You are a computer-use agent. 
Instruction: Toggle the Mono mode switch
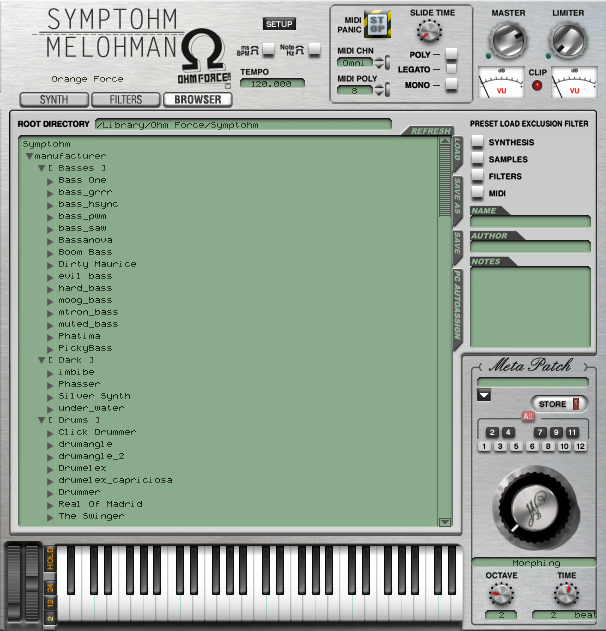pos(451,85)
